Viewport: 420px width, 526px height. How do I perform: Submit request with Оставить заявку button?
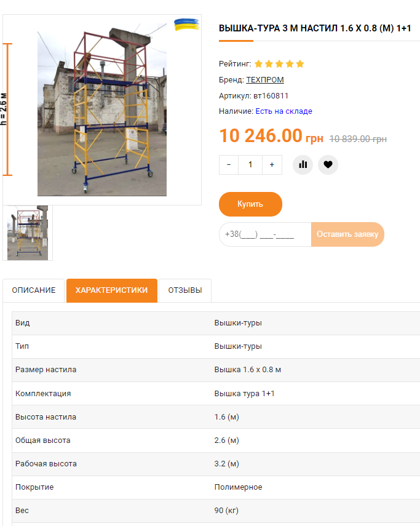pos(347,234)
